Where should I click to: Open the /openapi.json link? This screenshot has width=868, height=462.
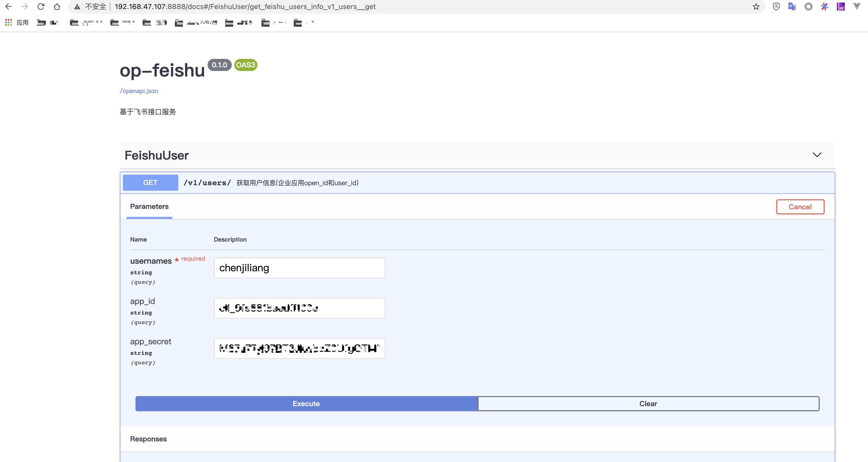(x=139, y=91)
